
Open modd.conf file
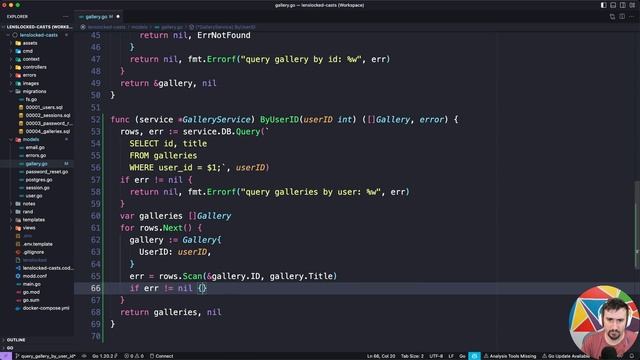pyautogui.click(x=34, y=276)
